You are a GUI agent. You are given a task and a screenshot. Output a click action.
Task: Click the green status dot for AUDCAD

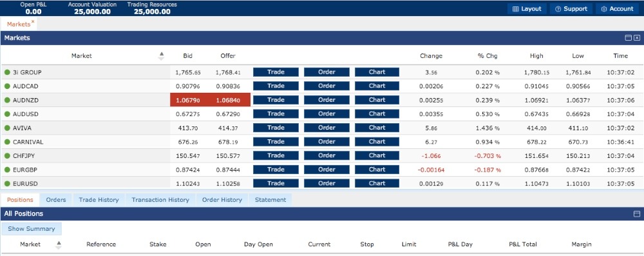point(7,86)
